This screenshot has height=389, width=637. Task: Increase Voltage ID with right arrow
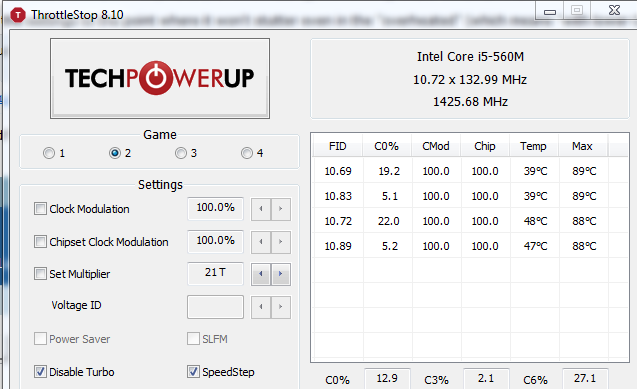point(281,307)
